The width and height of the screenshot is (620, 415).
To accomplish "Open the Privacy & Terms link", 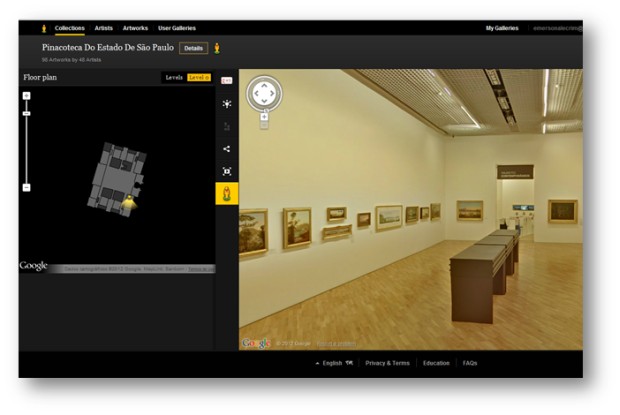I will pos(388,363).
